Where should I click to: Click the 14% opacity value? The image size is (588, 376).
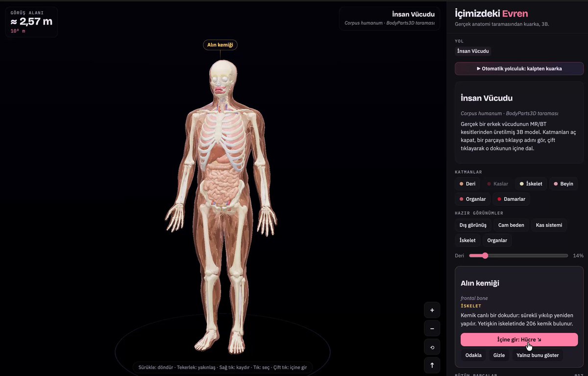tap(578, 256)
